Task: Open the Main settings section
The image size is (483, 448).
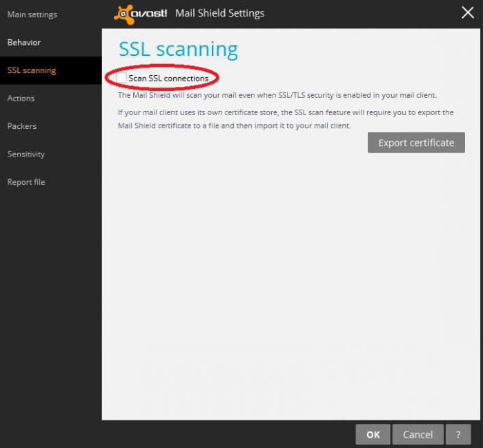Action: (32, 14)
